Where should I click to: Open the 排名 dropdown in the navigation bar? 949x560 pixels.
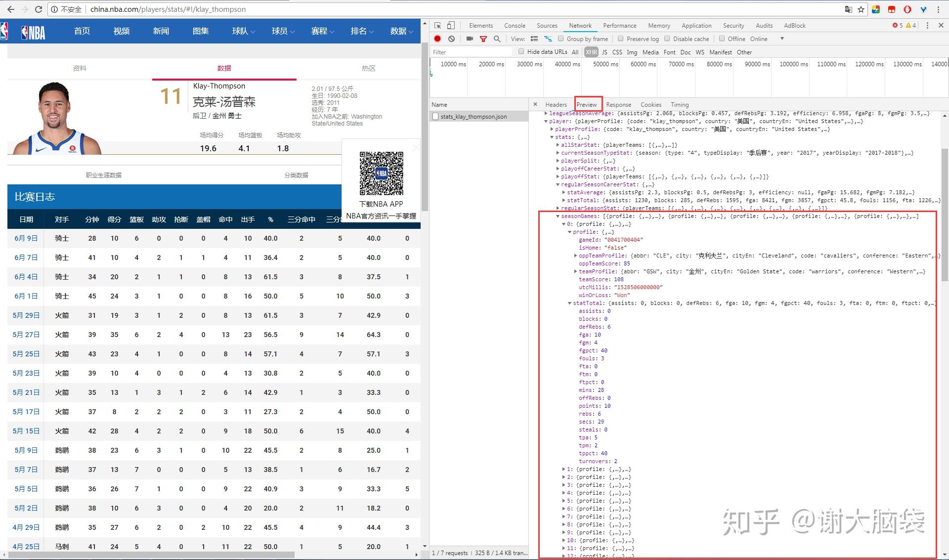(x=362, y=31)
